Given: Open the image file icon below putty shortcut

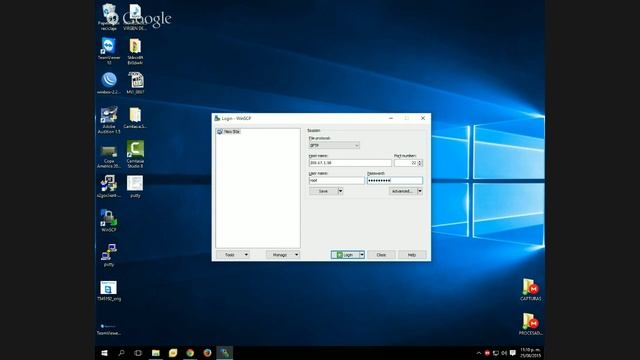Looking at the screenshot, I should 109,291.
